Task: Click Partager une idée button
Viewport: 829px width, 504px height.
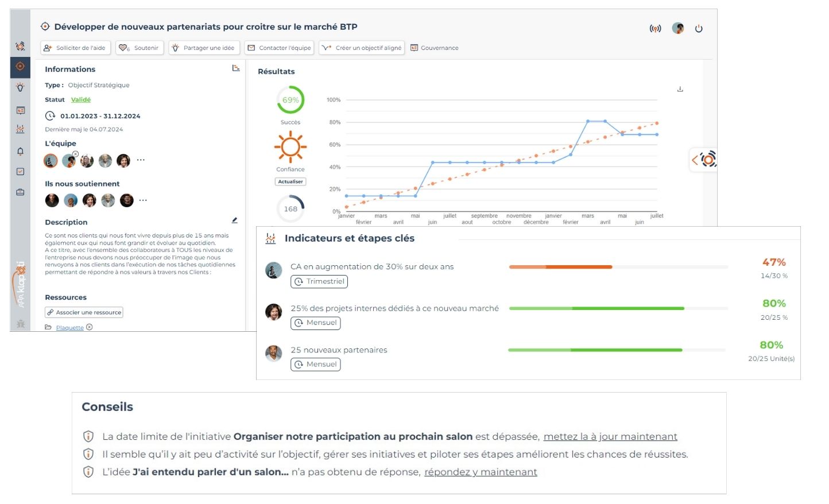Action: click(204, 48)
